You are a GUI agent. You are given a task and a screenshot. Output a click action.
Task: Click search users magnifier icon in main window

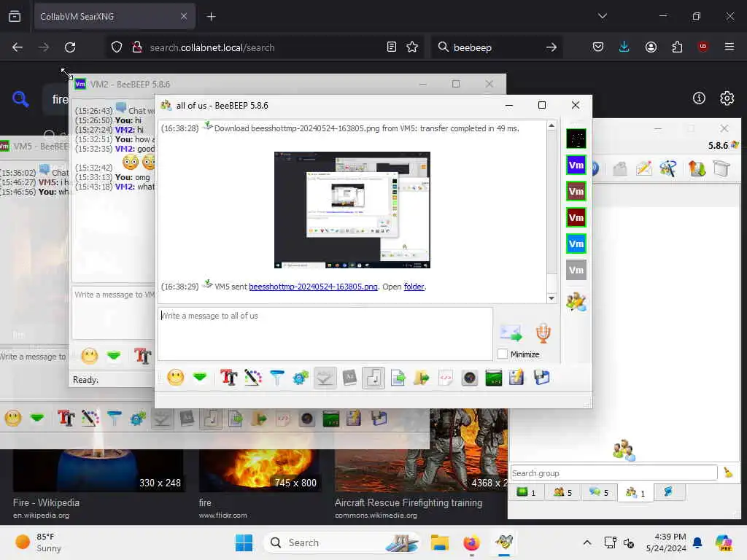click(668, 168)
